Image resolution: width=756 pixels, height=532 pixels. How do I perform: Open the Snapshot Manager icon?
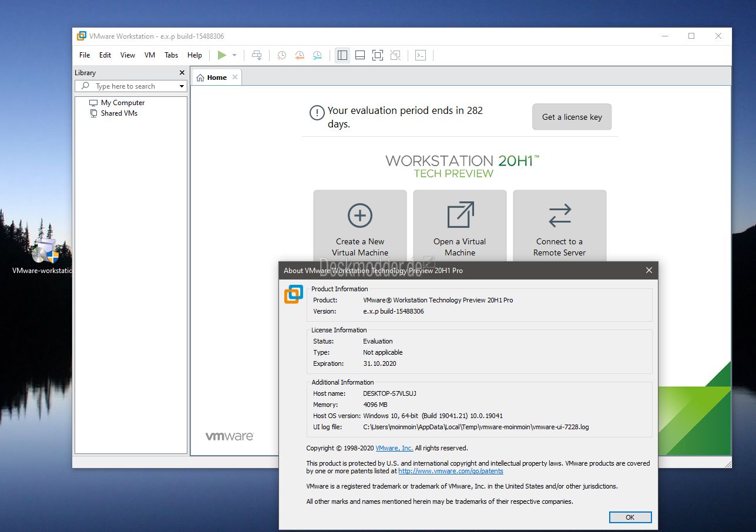coord(317,55)
